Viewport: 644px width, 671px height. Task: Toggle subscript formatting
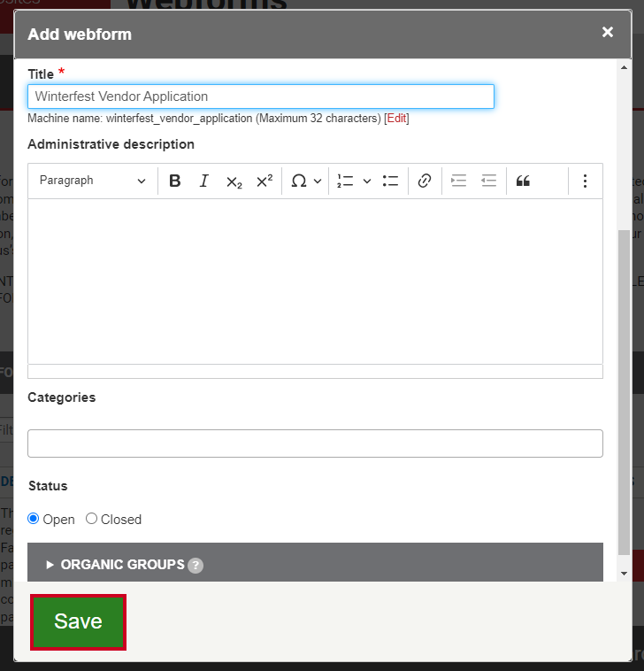tap(234, 181)
